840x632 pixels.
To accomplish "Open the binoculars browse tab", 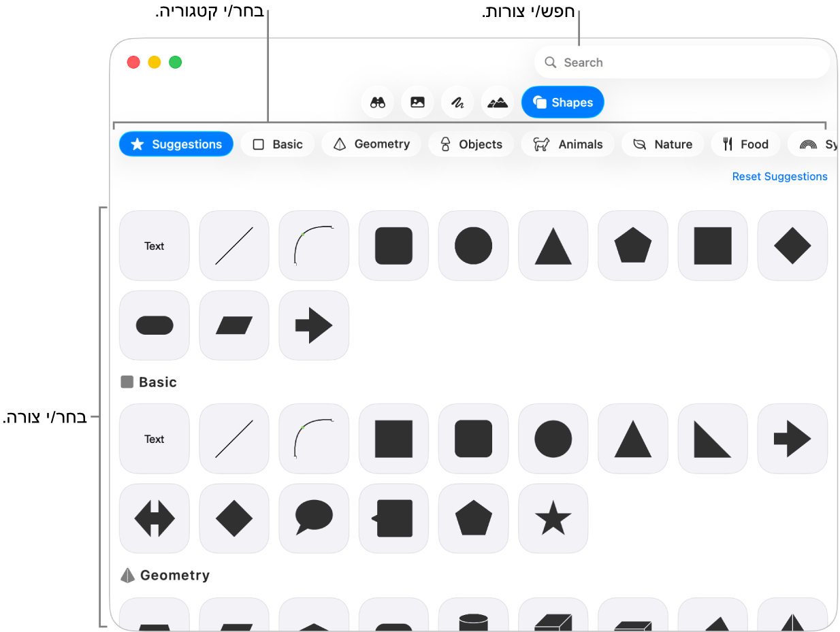I will tap(378, 103).
